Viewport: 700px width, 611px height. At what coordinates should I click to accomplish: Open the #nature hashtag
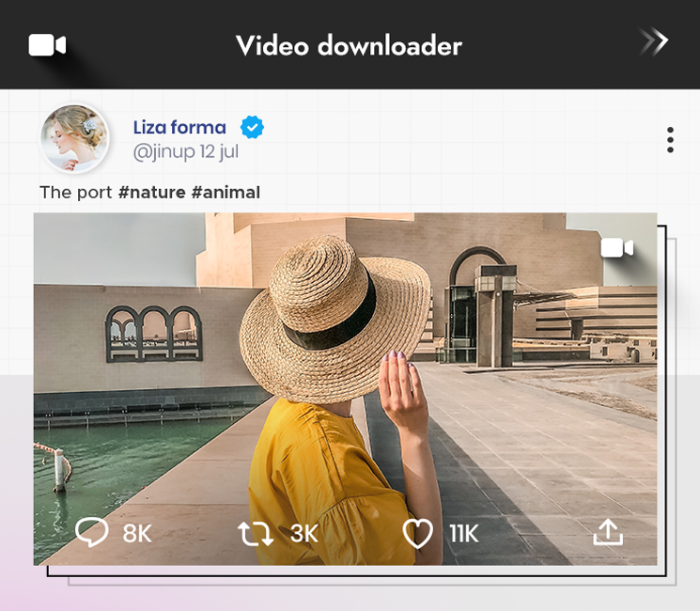click(152, 193)
